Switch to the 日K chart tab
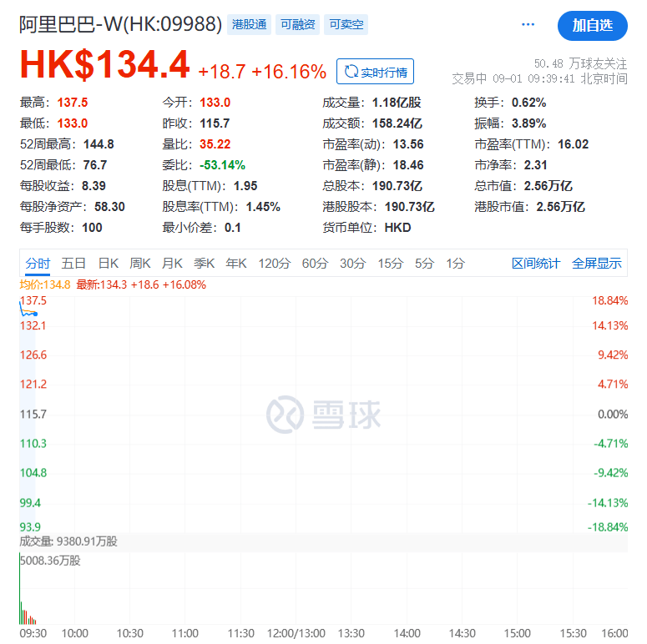The width and height of the screenshot is (647, 644). coord(109,263)
